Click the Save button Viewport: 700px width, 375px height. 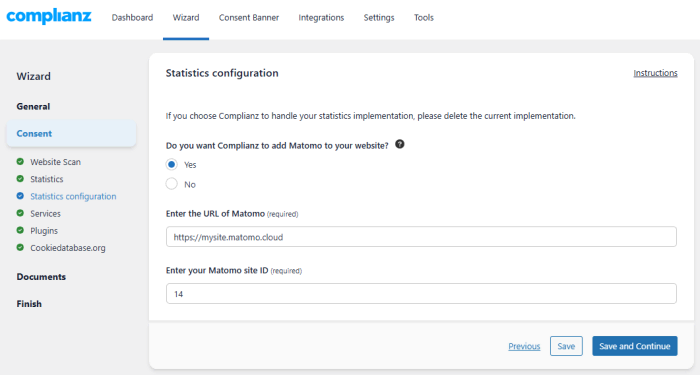tap(566, 346)
